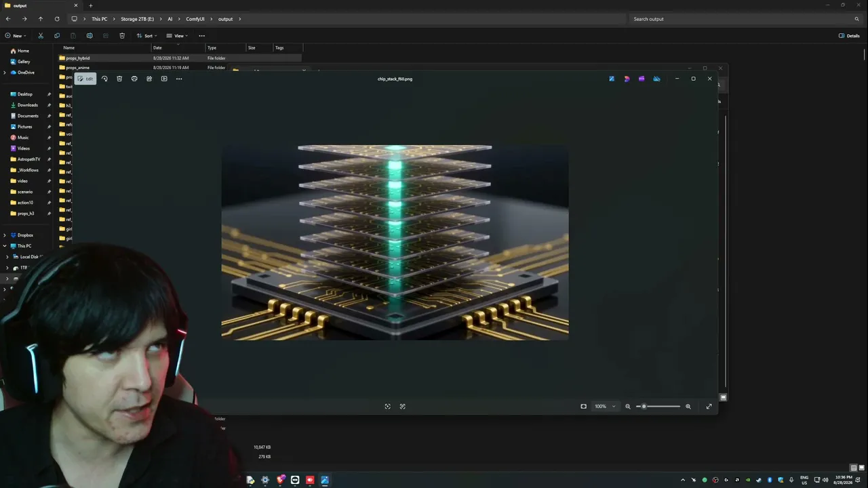Expand the Dropbox tree node
The image size is (868, 488).
(x=5, y=235)
